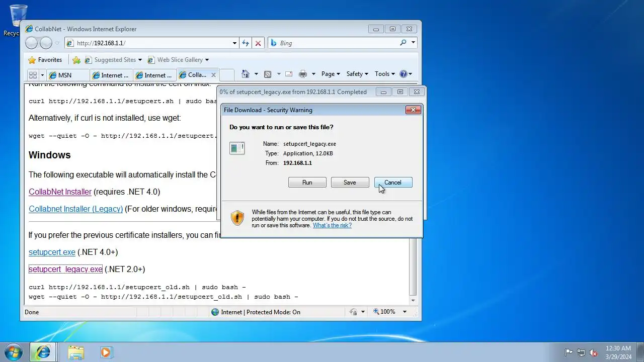Switch to the MSN tab
644x362 pixels.
coord(68,75)
